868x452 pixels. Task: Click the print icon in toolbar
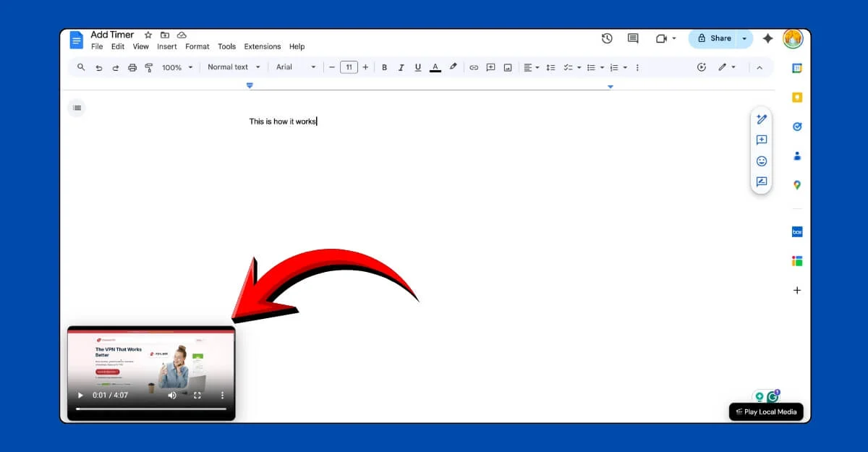tap(132, 67)
